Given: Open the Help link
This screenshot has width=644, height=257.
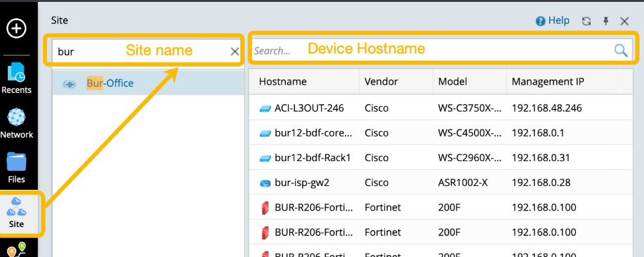Looking at the screenshot, I should (552, 21).
